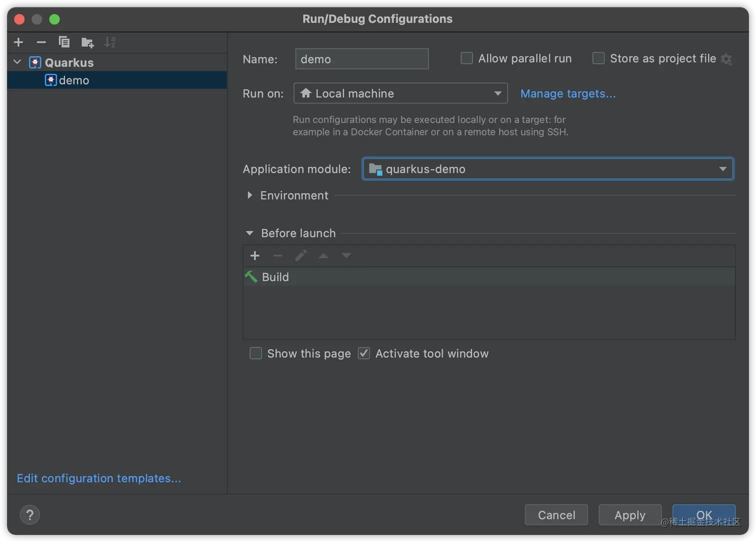
Task: Click the project file settings gear
Action: [726, 59]
